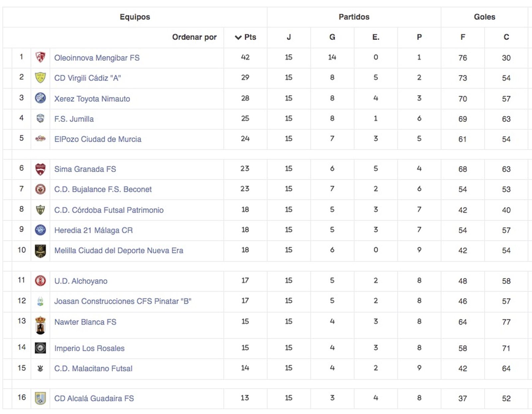Click the Xerez Toyota Nimauto round badge
532x414 pixels.
point(40,98)
